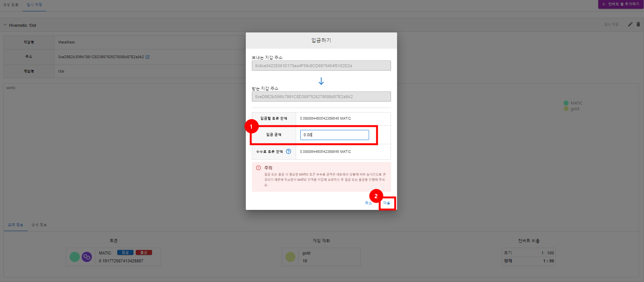Open the 상세 정보 tab
Image resolution: width=644 pixels, height=282 pixels.
[39, 225]
